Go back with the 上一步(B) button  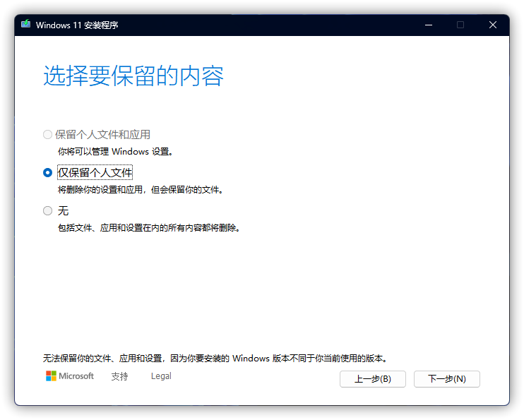(372, 379)
